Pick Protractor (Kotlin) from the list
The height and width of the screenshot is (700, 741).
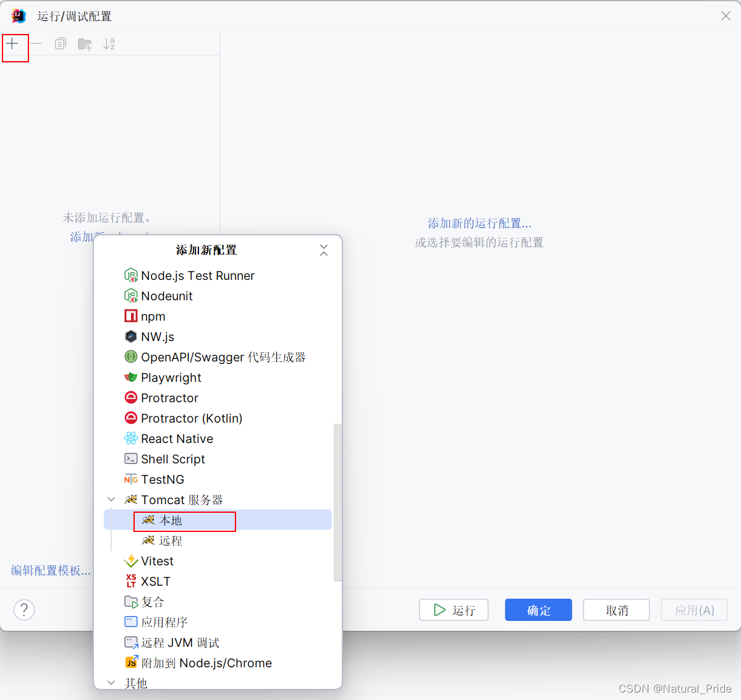pyautogui.click(x=218, y=418)
